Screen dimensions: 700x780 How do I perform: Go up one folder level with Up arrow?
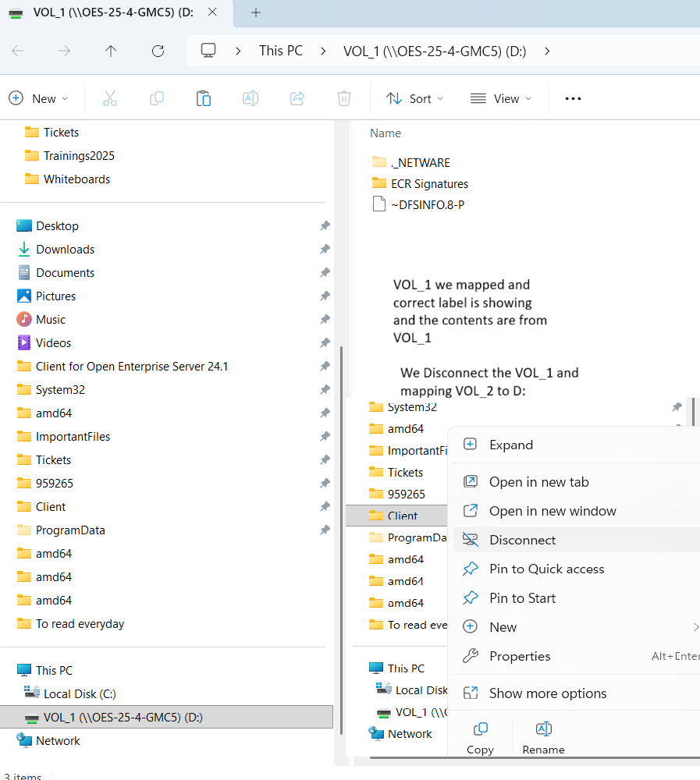[111, 51]
